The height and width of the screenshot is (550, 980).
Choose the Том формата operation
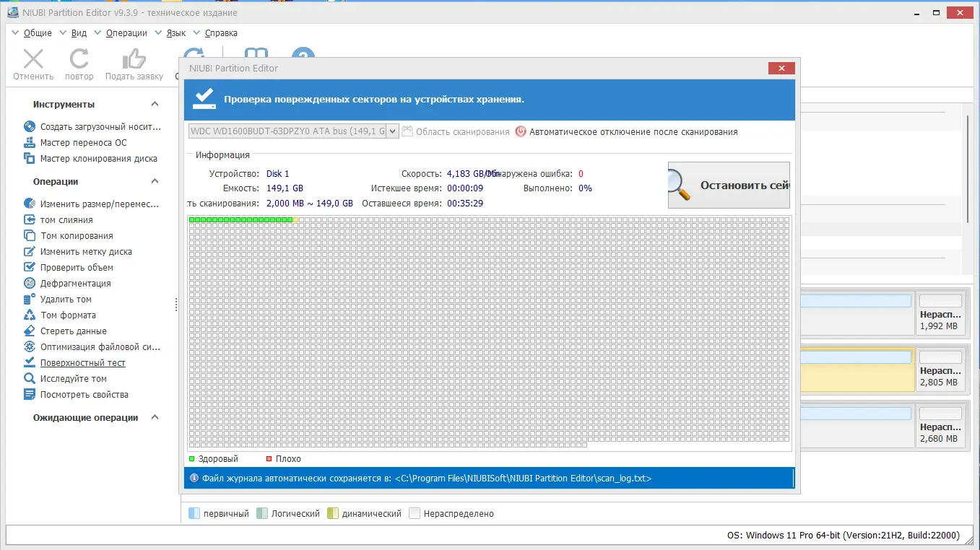[x=59, y=315]
